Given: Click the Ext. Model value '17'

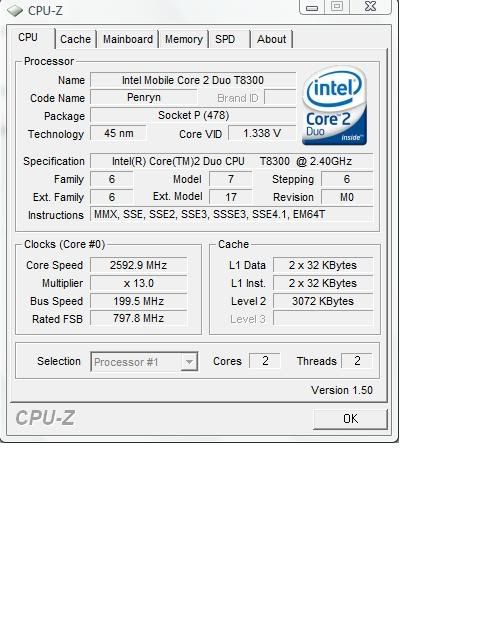Looking at the screenshot, I should pyautogui.click(x=231, y=197).
